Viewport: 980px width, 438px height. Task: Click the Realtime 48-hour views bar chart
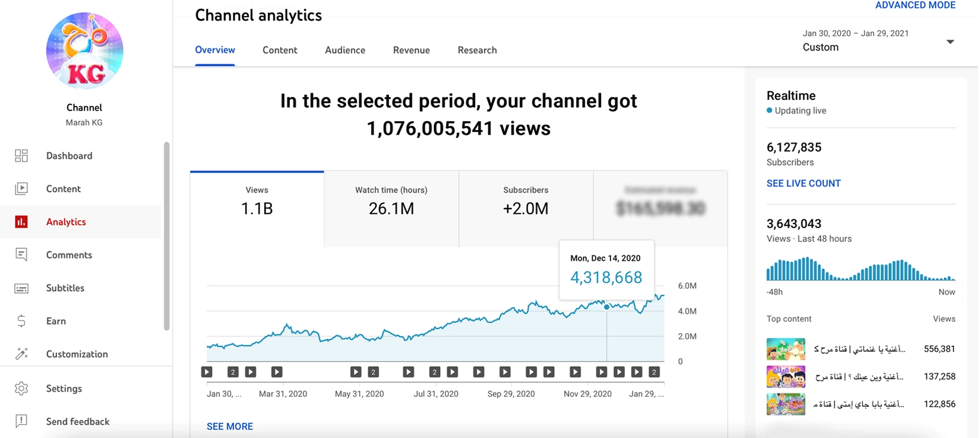(861, 269)
